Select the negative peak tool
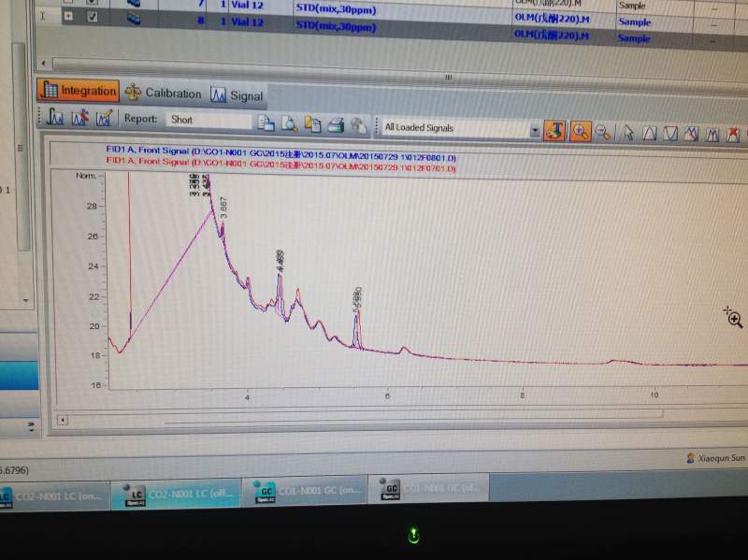 [670, 134]
